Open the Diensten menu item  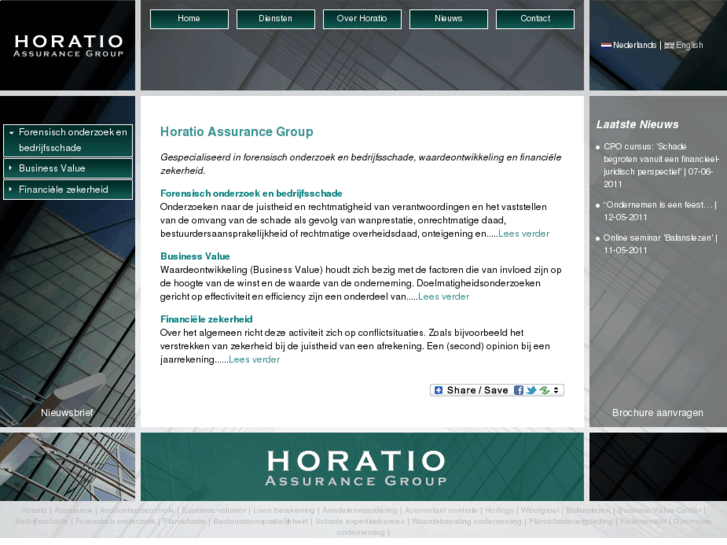pos(275,19)
